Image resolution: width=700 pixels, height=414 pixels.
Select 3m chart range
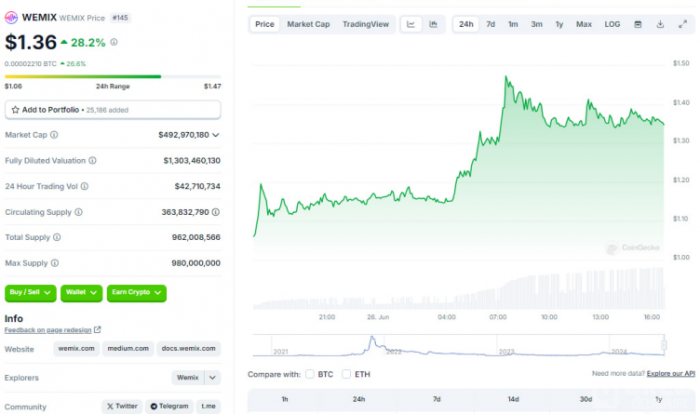pyautogui.click(x=537, y=24)
